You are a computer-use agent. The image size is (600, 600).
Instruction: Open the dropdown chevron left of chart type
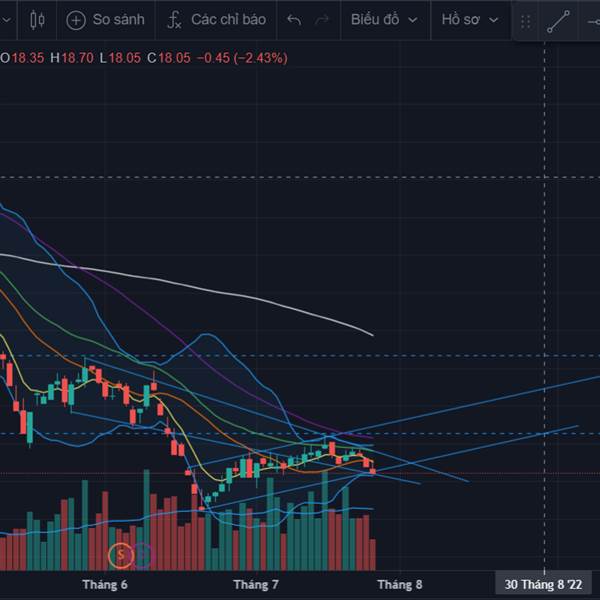coord(7,20)
